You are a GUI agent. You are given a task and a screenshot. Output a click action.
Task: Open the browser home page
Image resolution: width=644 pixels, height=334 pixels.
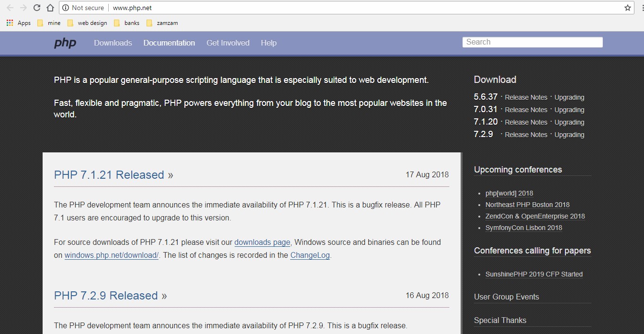[50, 7]
